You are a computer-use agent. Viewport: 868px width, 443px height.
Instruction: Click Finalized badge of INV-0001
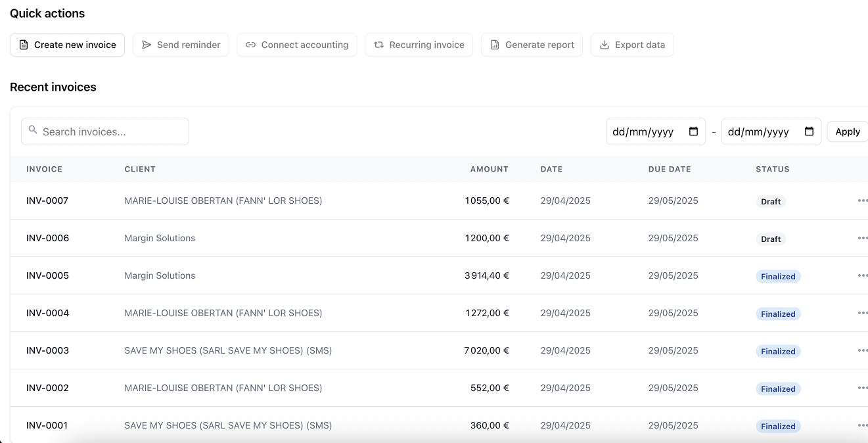[x=778, y=427]
